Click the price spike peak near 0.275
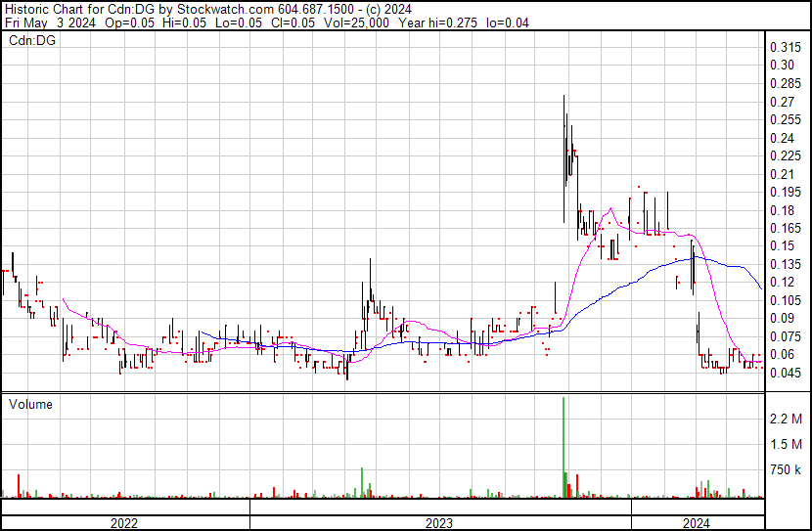This screenshot has width=812, height=531. point(564,96)
